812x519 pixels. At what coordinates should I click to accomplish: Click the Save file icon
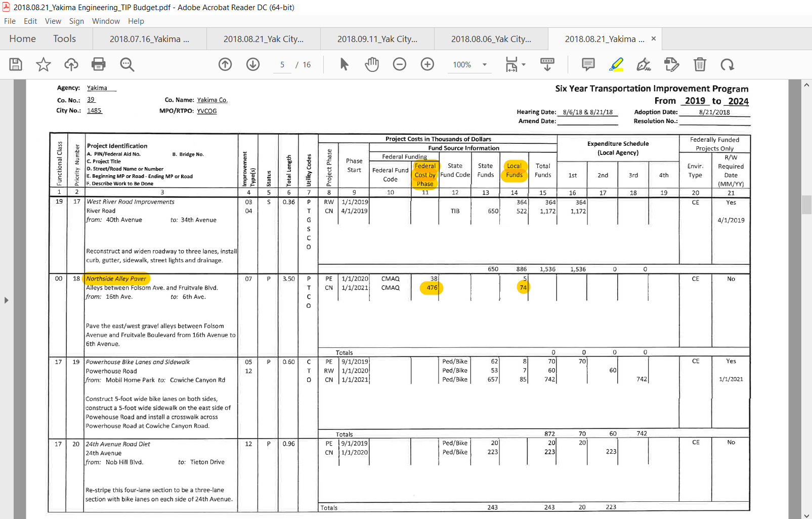(x=16, y=64)
